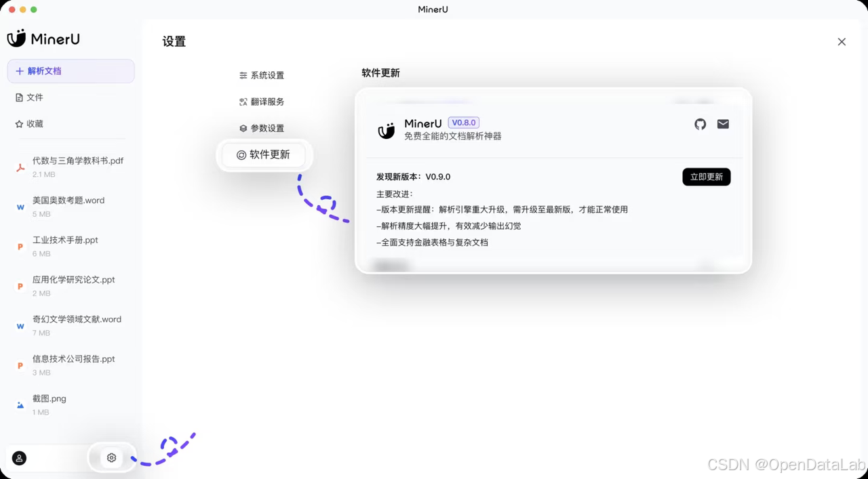Viewport: 868px width, 479px height.
Task: Click the macOS green fullscreen button
Action: (x=34, y=9)
